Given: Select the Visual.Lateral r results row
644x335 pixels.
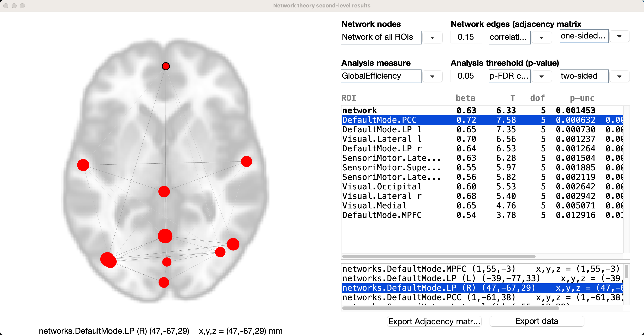Looking at the screenshot, I should coord(483,196).
